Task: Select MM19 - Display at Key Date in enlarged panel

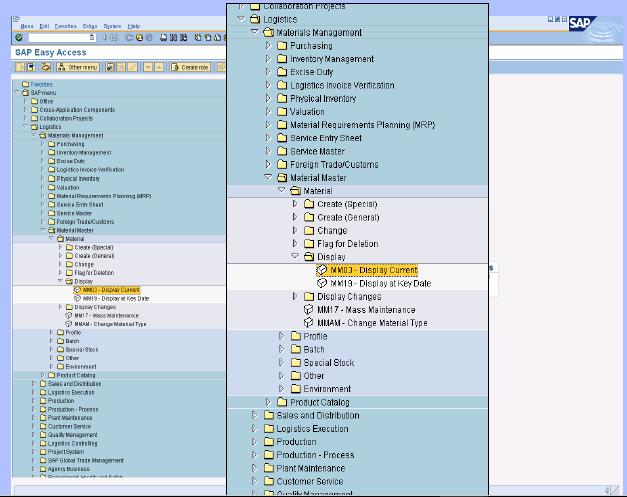Action: (381, 283)
